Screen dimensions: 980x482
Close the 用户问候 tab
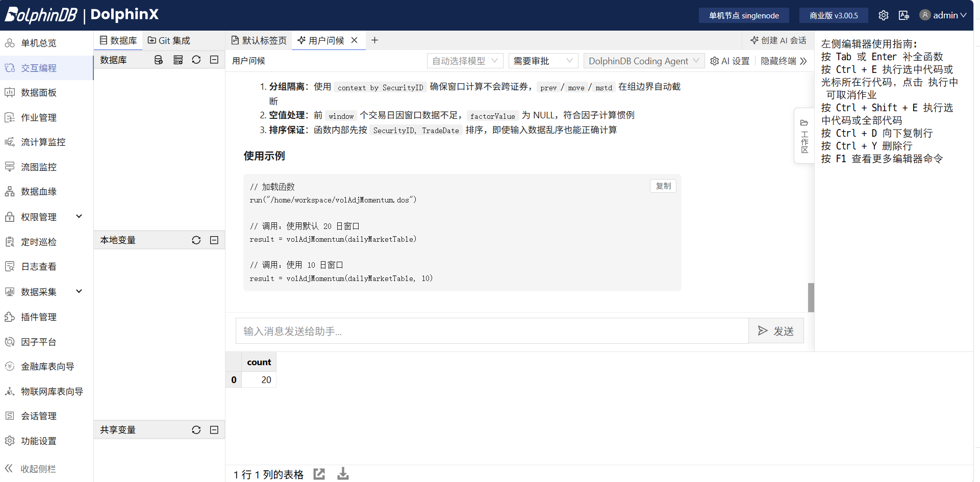click(x=355, y=40)
